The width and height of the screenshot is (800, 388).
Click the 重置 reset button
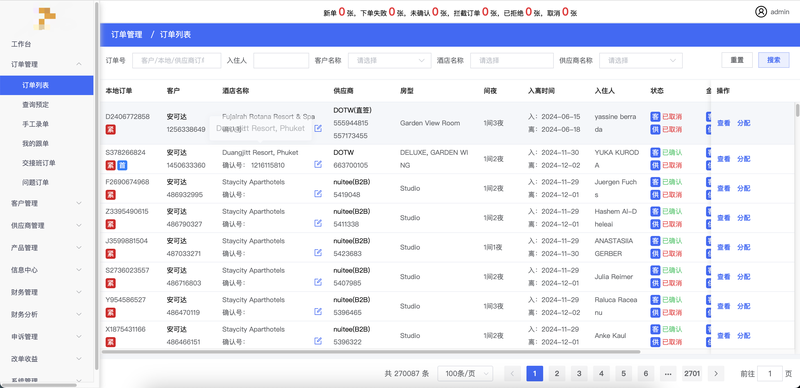(x=737, y=60)
